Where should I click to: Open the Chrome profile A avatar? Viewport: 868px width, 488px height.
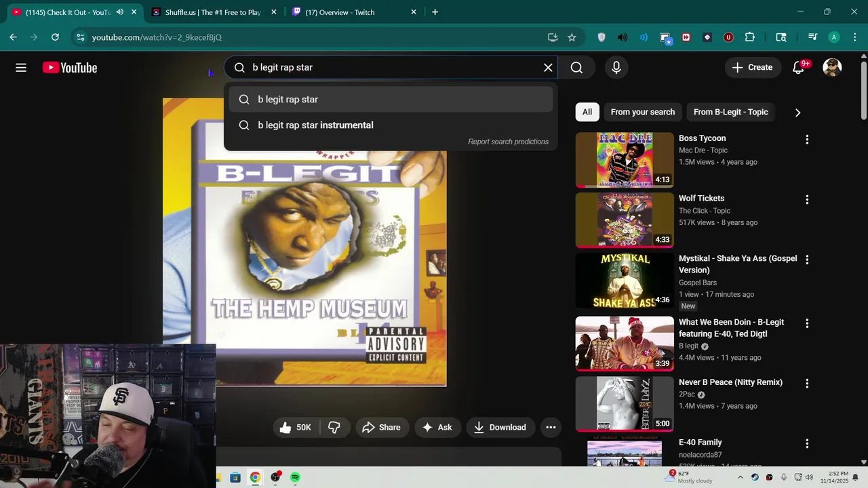click(x=834, y=37)
